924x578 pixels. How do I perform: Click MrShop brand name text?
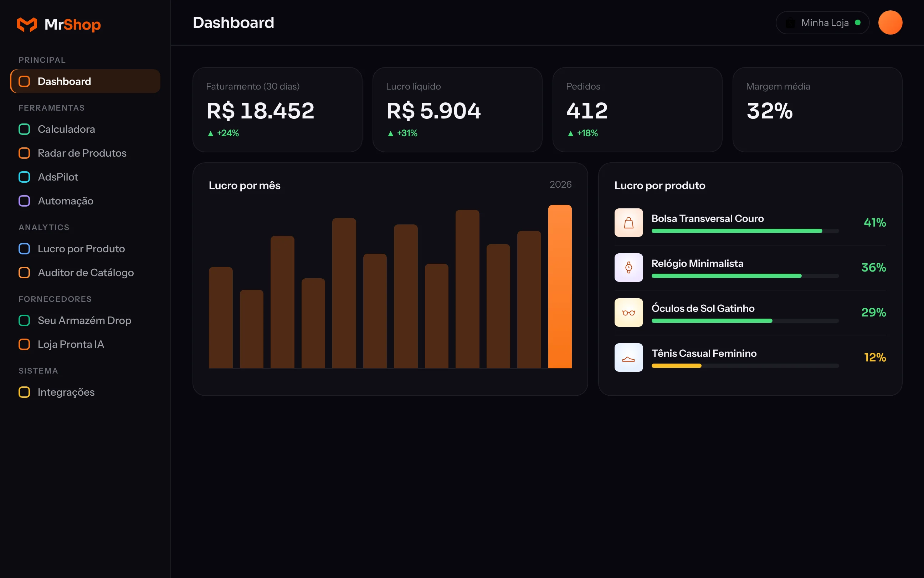tap(73, 25)
